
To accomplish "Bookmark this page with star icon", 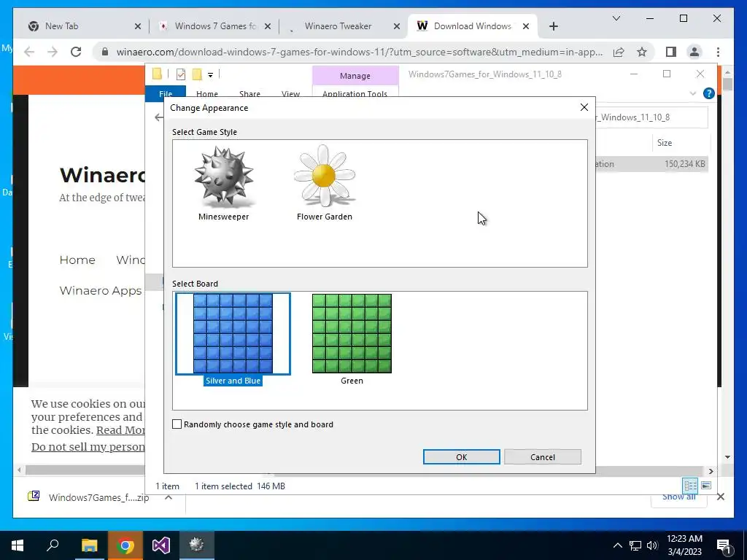I will pos(642,52).
